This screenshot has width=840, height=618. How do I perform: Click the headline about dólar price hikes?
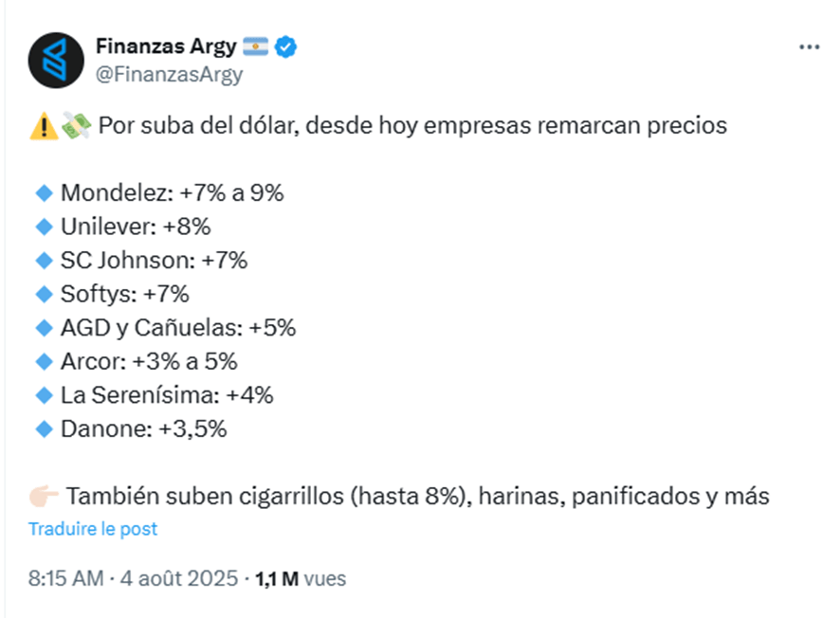click(412, 126)
